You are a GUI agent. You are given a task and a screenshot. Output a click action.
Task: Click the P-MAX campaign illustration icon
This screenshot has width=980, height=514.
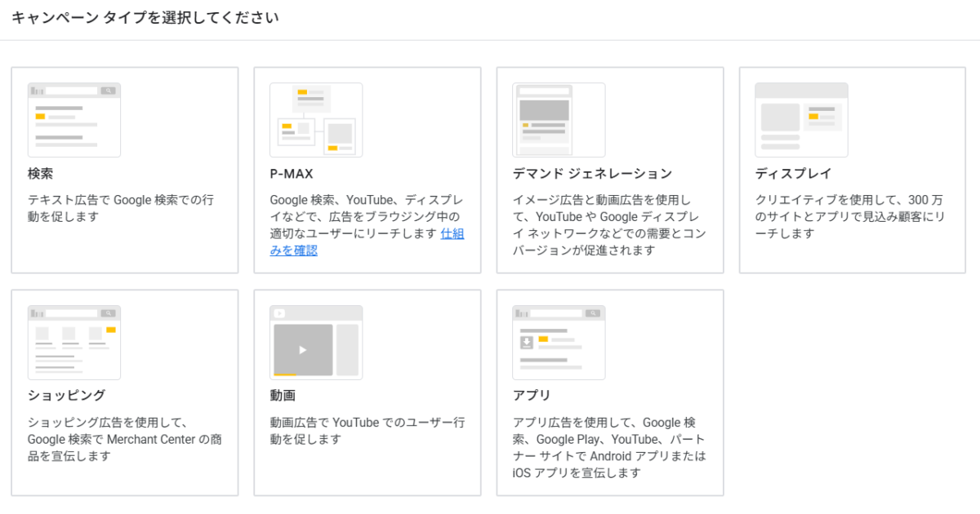tap(316, 120)
